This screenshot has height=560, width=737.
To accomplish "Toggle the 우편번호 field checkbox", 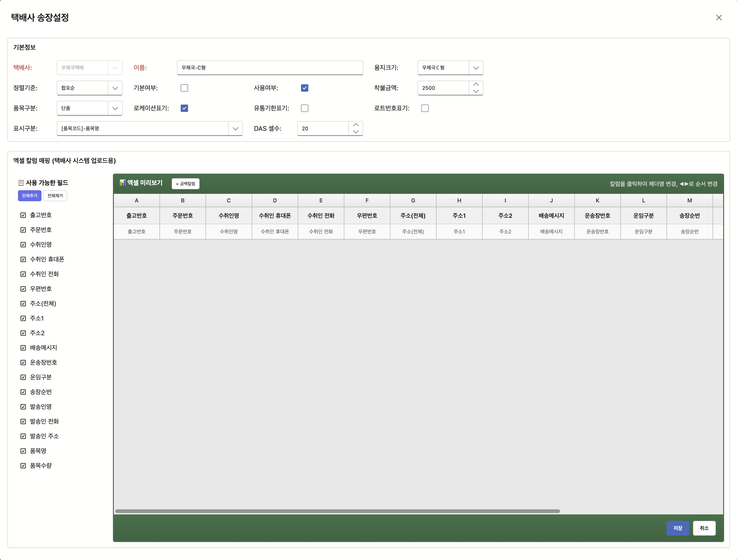I will point(23,289).
